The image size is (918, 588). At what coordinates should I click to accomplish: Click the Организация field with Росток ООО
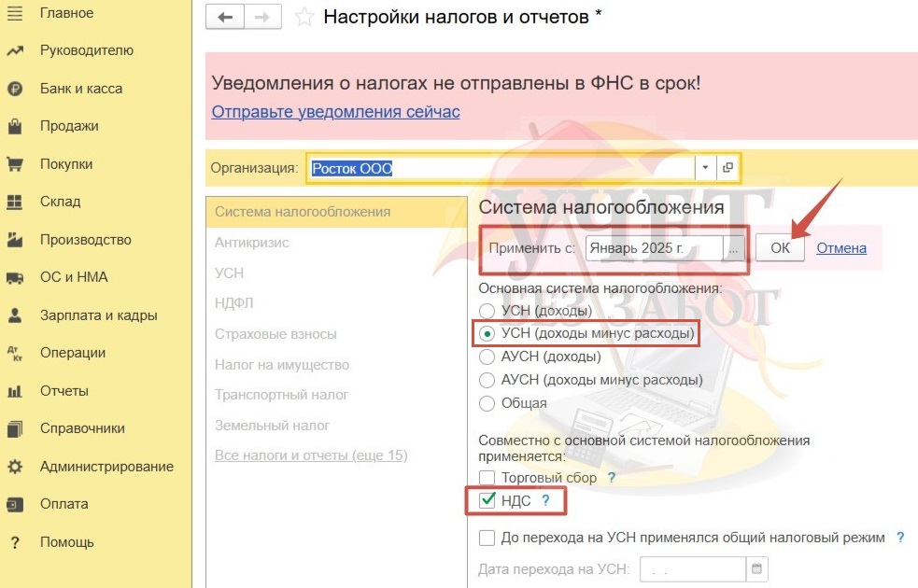501,168
